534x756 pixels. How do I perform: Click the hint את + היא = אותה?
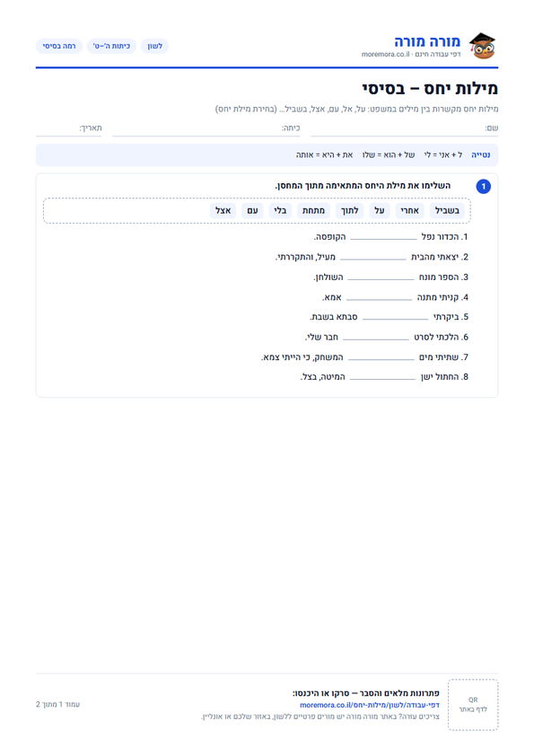(324, 154)
